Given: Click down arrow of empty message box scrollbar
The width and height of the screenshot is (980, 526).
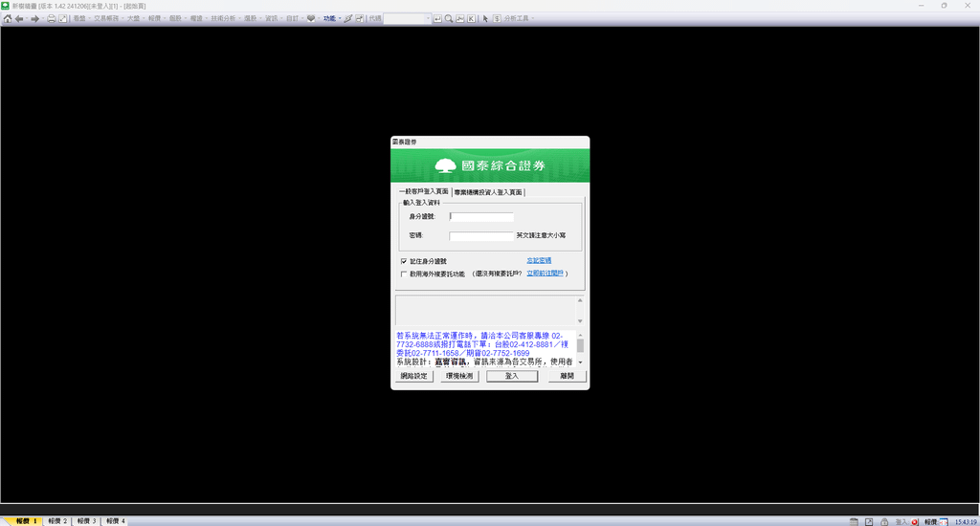Looking at the screenshot, I should 580,321.
